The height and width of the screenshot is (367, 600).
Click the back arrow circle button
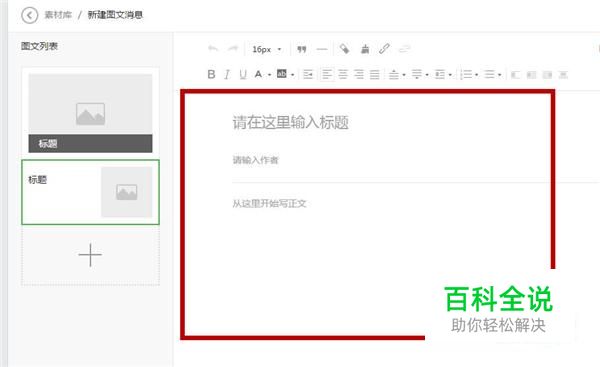[29, 16]
